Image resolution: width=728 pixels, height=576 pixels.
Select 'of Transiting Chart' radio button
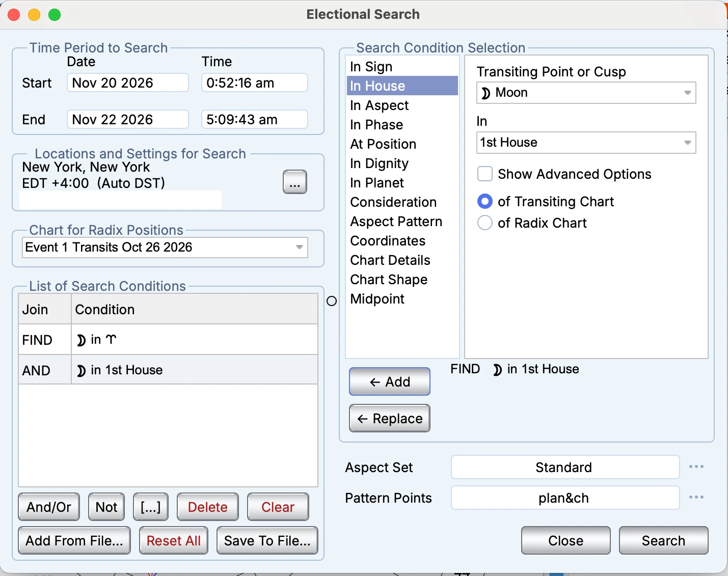(x=485, y=202)
